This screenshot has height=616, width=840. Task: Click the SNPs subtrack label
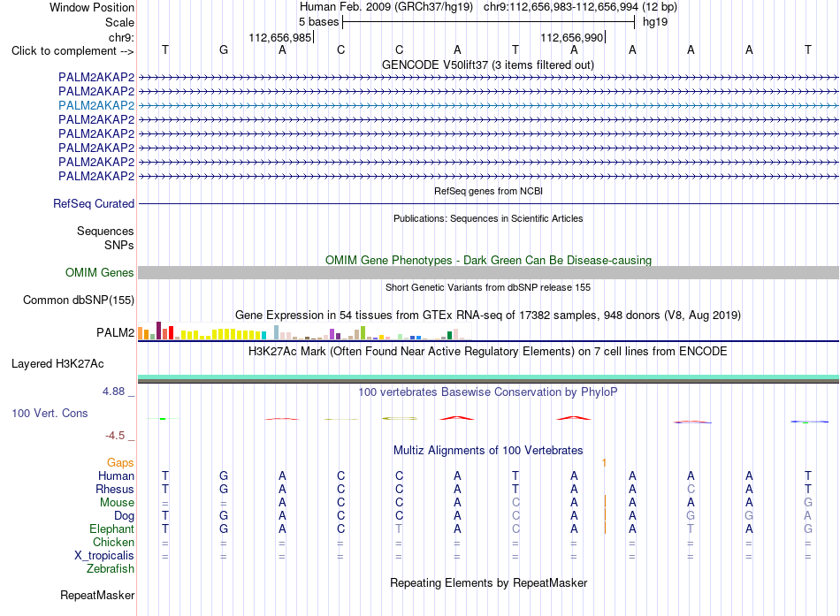[x=119, y=245]
